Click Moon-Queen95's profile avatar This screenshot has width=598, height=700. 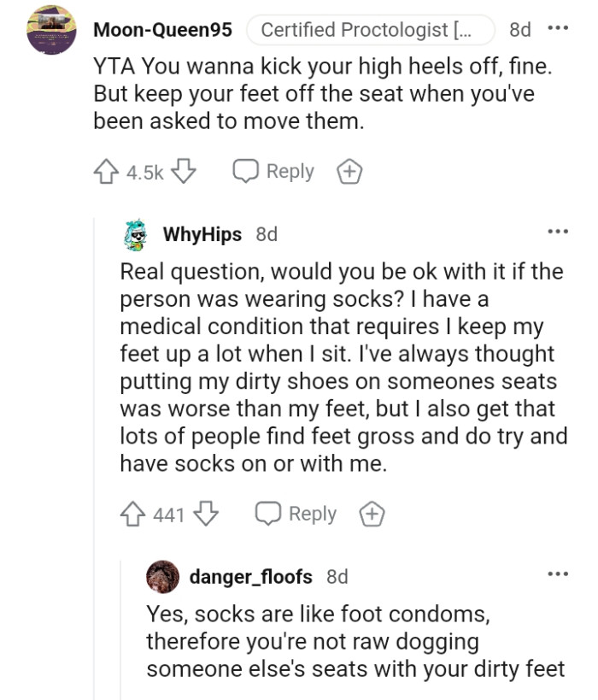click(51, 28)
